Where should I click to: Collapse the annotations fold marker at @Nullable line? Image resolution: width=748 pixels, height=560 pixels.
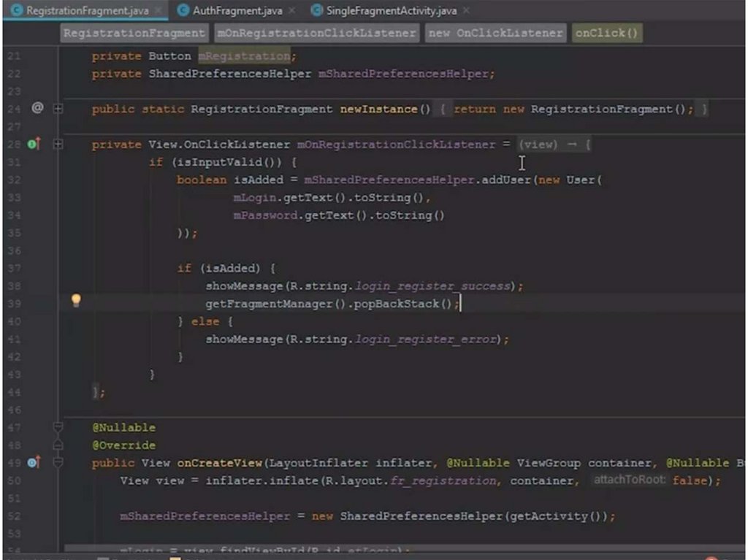(58, 427)
